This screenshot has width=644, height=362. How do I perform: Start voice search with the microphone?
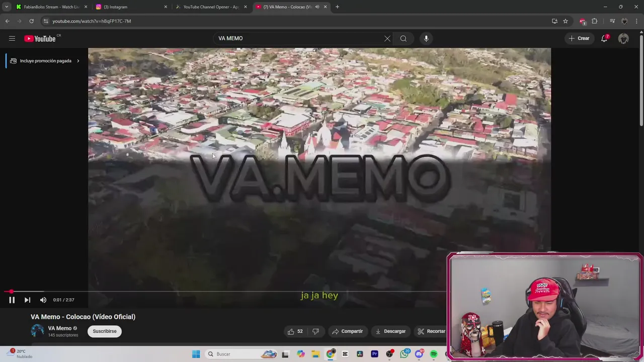click(x=426, y=38)
